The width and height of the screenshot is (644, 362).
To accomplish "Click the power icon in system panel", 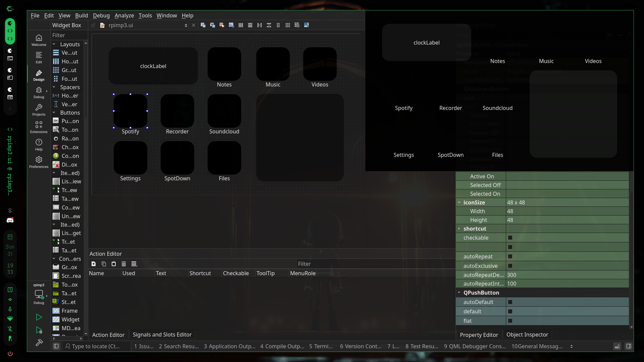I will coord(10,354).
